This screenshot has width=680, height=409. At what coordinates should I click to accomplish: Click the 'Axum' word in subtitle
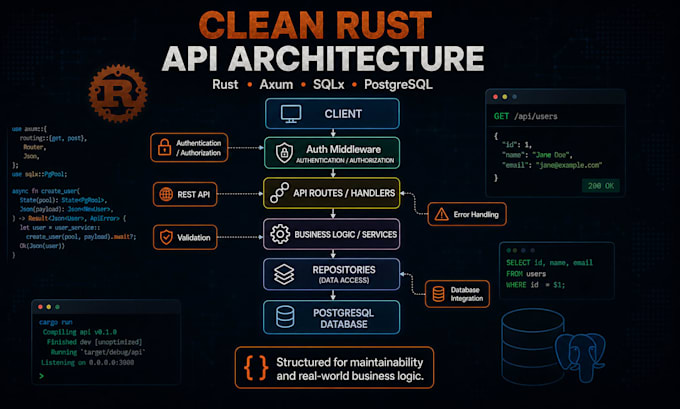[x=276, y=84]
